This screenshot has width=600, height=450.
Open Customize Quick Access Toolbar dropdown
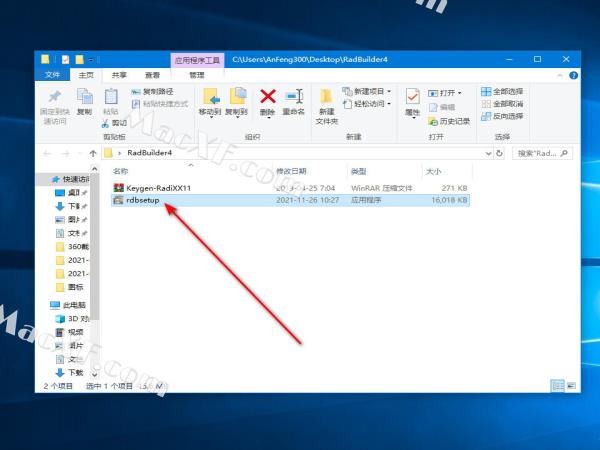[91, 60]
